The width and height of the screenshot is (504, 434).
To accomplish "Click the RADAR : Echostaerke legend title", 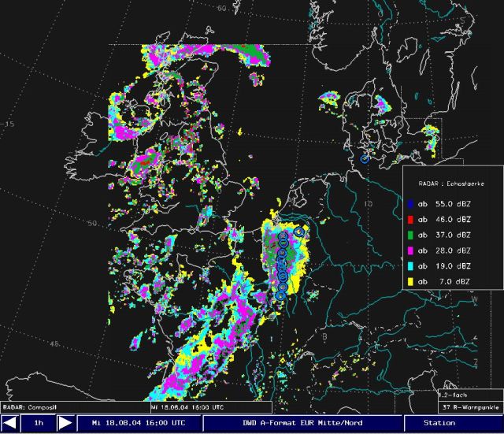I will pos(452,182).
